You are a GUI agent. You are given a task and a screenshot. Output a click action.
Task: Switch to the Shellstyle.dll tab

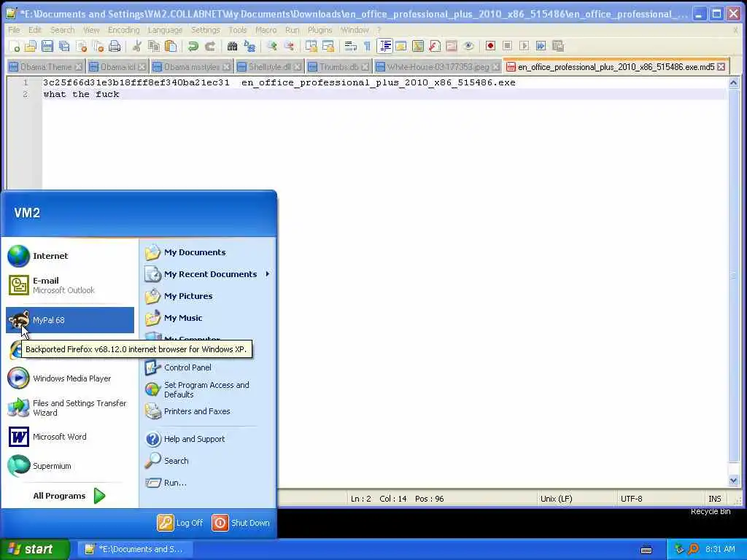click(269, 66)
